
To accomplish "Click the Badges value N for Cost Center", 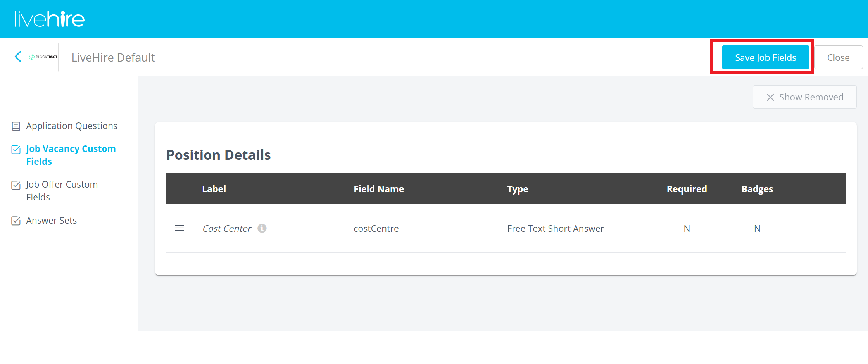I will [x=757, y=229].
